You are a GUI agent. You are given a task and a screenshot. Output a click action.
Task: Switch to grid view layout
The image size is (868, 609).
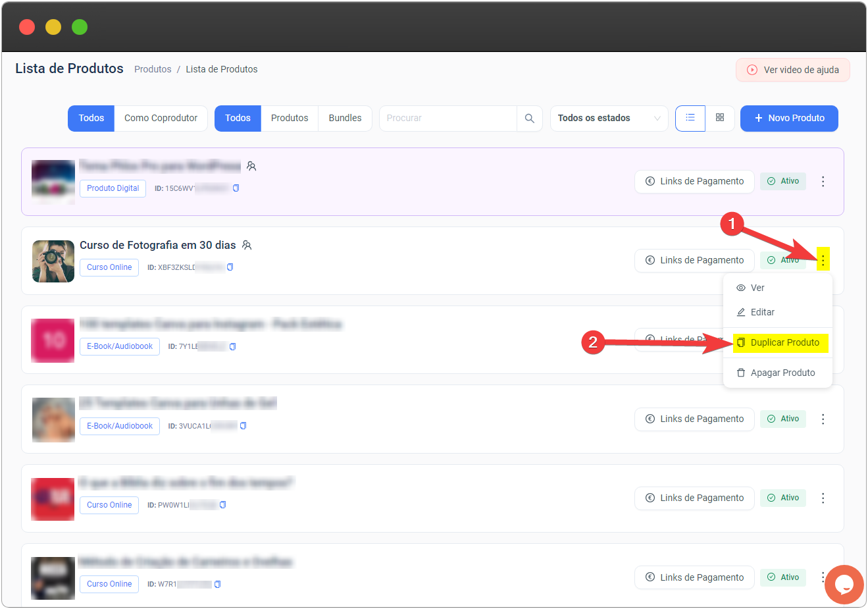click(x=720, y=119)
